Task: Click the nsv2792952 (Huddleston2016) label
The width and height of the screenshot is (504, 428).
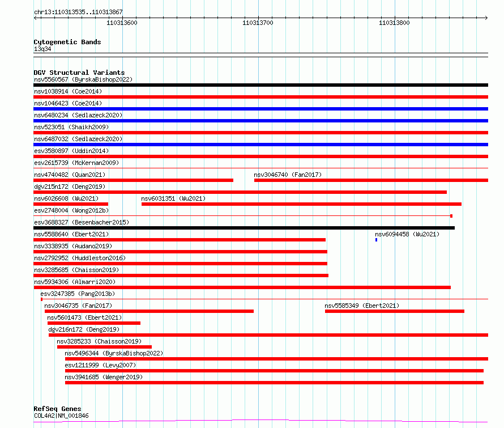Action: (x=80, y=258)
